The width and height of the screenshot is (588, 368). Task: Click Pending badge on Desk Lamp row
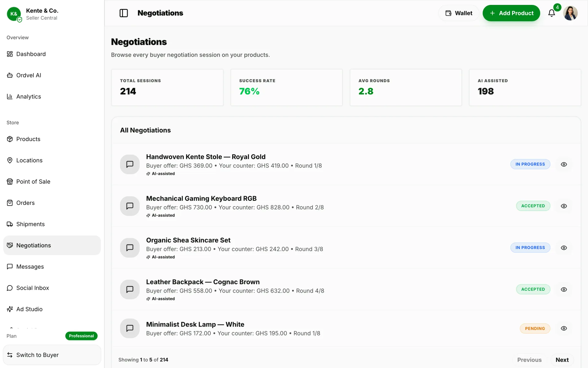pyautogui.click(x=535, y=328)
